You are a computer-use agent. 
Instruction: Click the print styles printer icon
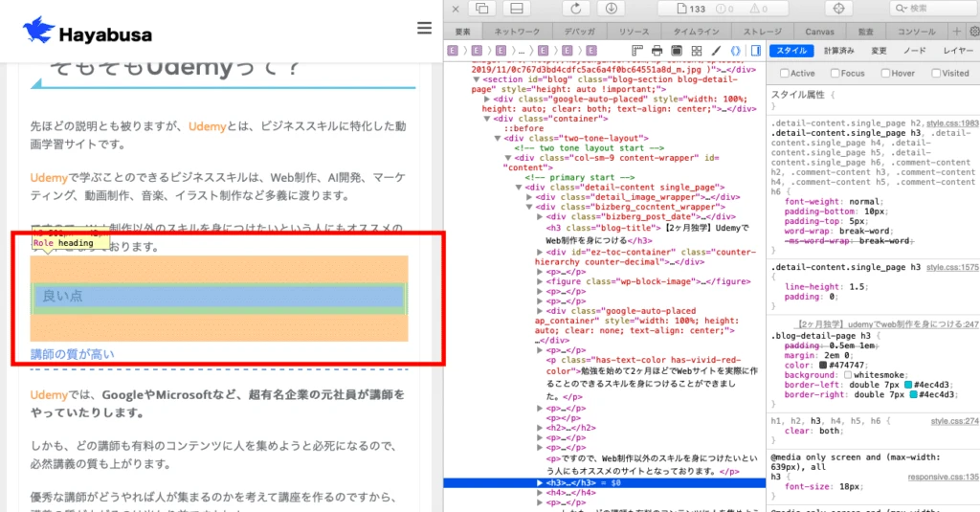[x=657, y=51]
